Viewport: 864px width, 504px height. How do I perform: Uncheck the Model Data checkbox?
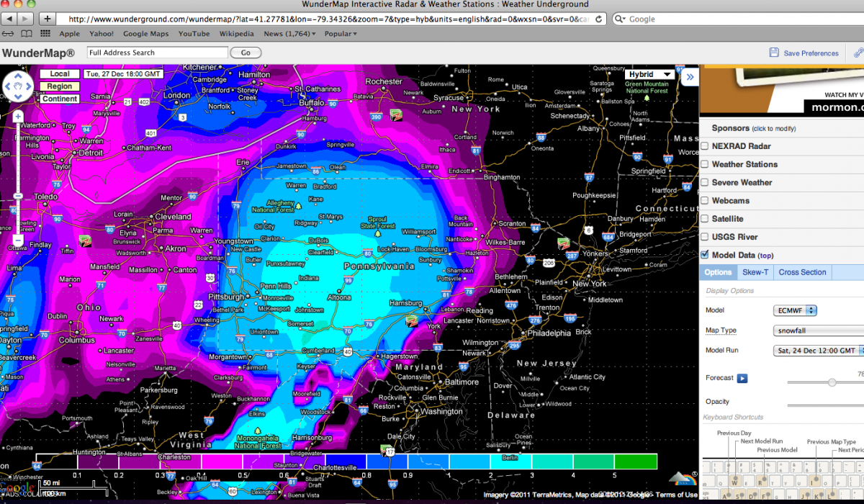coord(705,255)
